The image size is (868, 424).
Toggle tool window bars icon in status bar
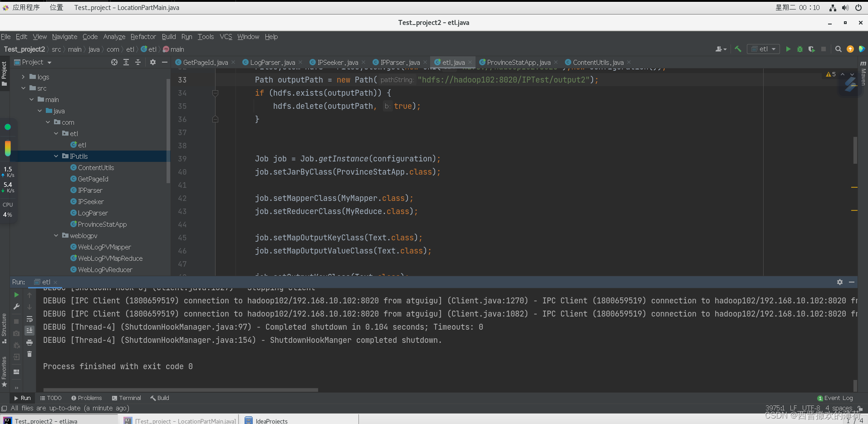(x=4, y=408)
